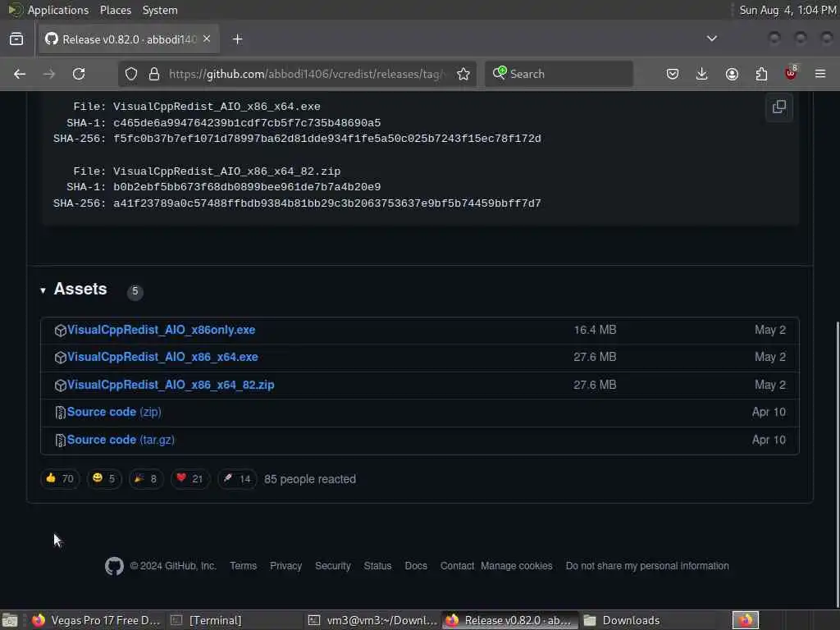Click the clock Sun Aug 4, 1:04 PM
Viewport: 840px width, 630px height.
(787, 10)
